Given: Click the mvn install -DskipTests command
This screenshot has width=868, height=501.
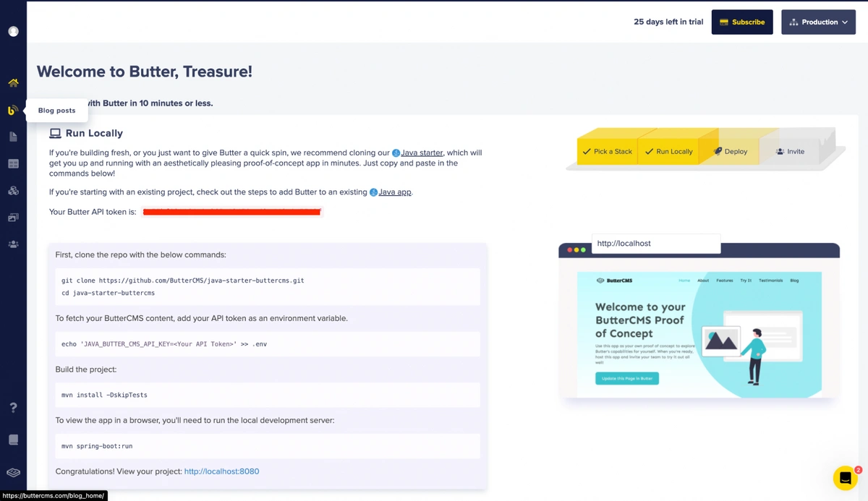Looking at the screenshot, I should pyautogui.click(x=268, y=395).
